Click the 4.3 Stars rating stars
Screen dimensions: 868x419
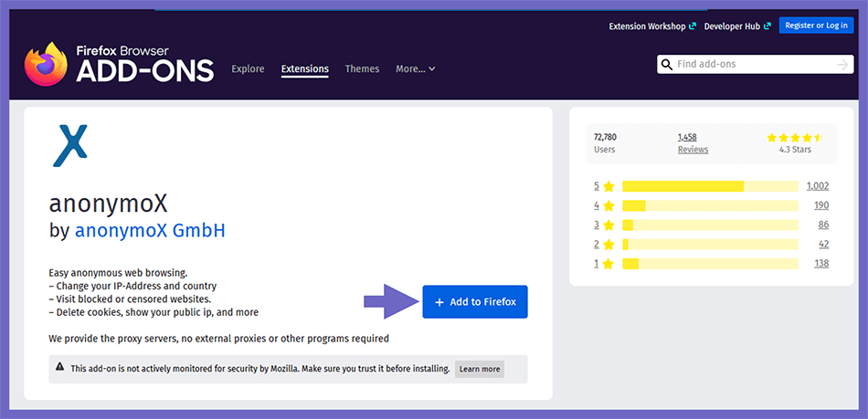(x=795, y=137)
